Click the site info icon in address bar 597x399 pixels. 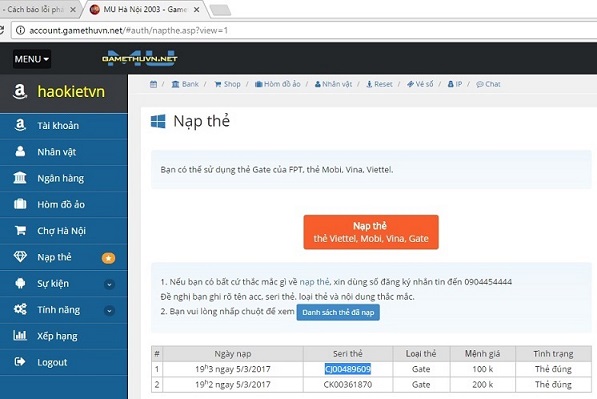[21, 30]
